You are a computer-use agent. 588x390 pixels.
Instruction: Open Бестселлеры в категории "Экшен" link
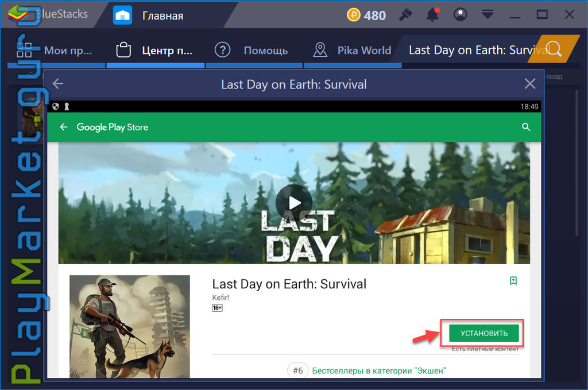pos(379,370)
